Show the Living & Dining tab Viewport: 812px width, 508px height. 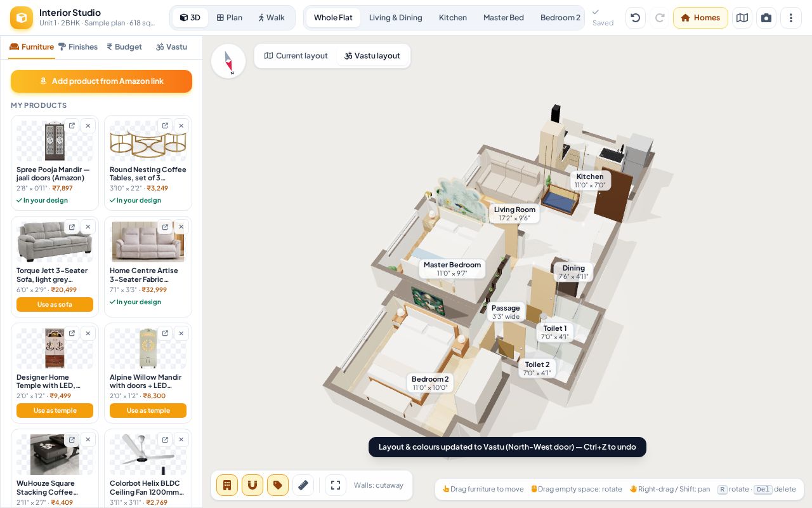(396, 18)
